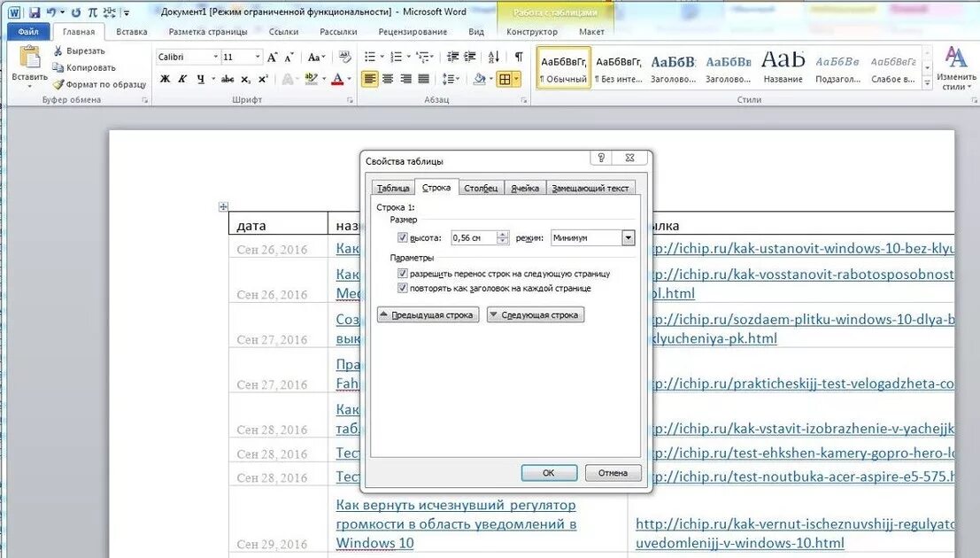The image size is (980, 558).
Task: Undo the last action in the quick access toolbar
Action: point(52,12)
